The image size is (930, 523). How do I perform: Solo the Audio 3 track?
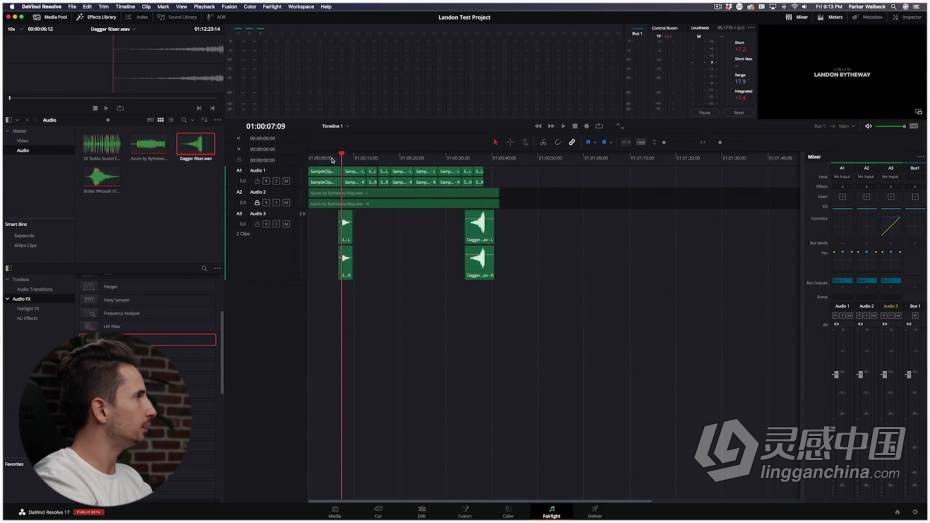click(x=276, y=224)
